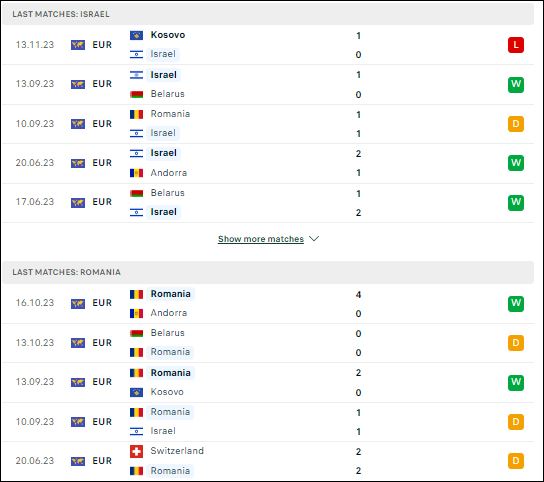544x482 pixels.
Task: Click the Belarus flag in the 13.10.23 match
Action: tap(136, 333)
